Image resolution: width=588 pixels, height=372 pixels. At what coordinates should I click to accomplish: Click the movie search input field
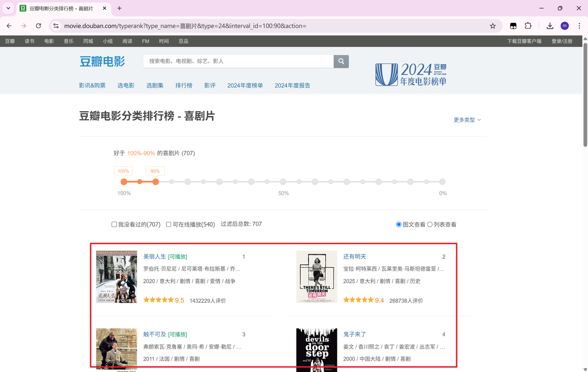(x=238, y=61)
